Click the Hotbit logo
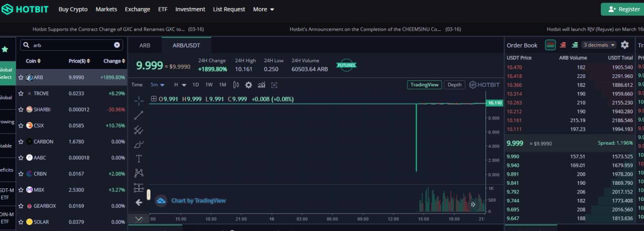 click(x=25, y=9)
